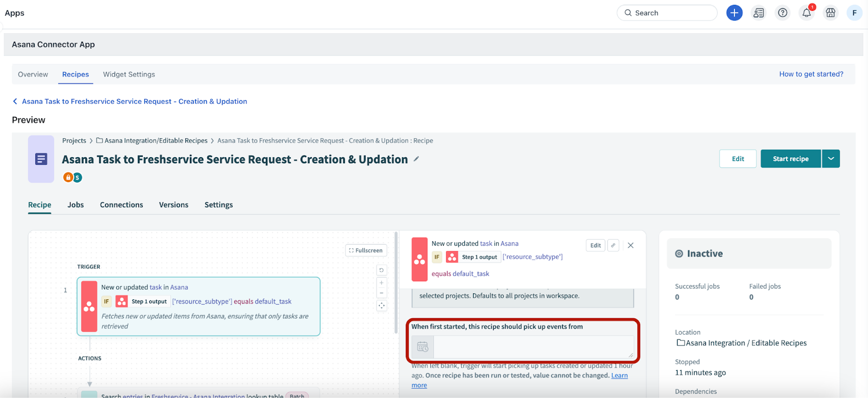Click the Failed jobs count
This screenshot has width=868, height=398.
click(751, 297)
